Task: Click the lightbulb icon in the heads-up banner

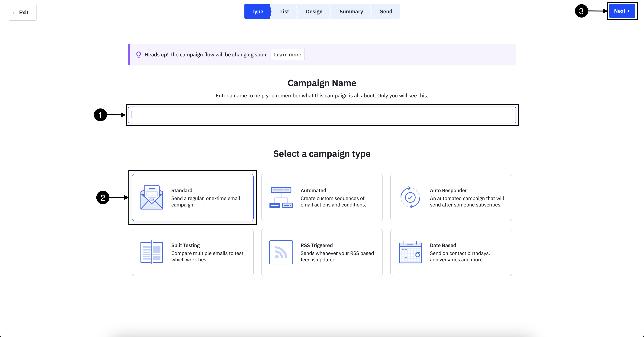Action: tap(139, 54)
